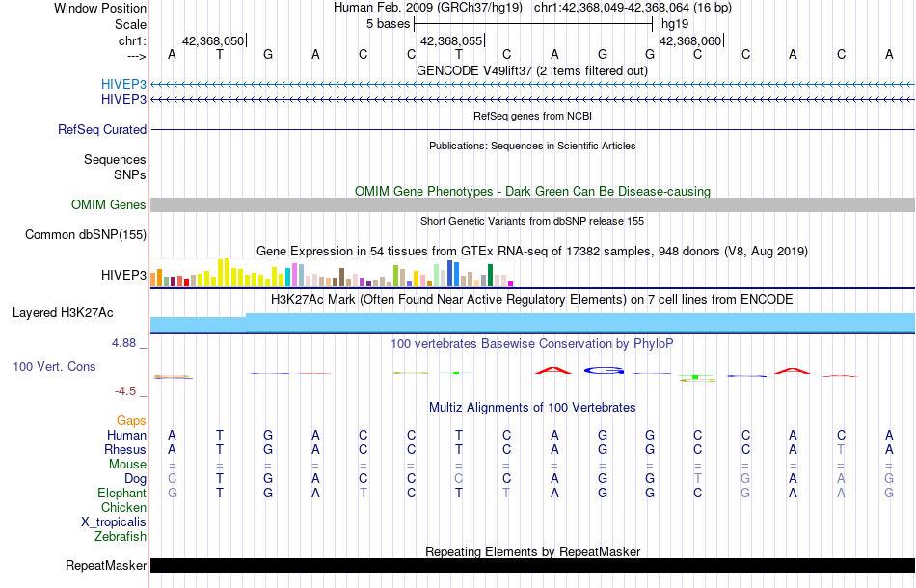
Task: Click the gray OMIM Genes item bar
Action: tap(532, 204)
